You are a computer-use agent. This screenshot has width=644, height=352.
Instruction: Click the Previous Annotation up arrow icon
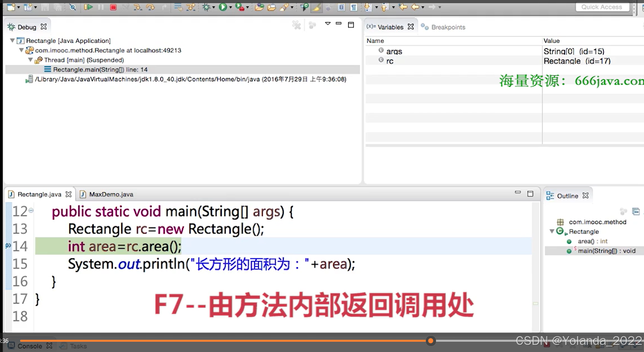(x=385, y=7)
